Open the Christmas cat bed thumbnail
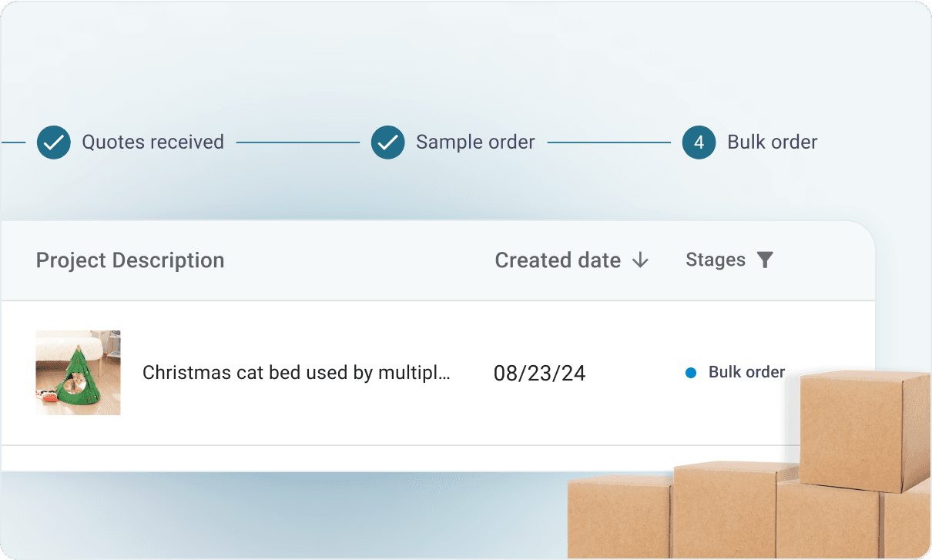 (78, 373)
